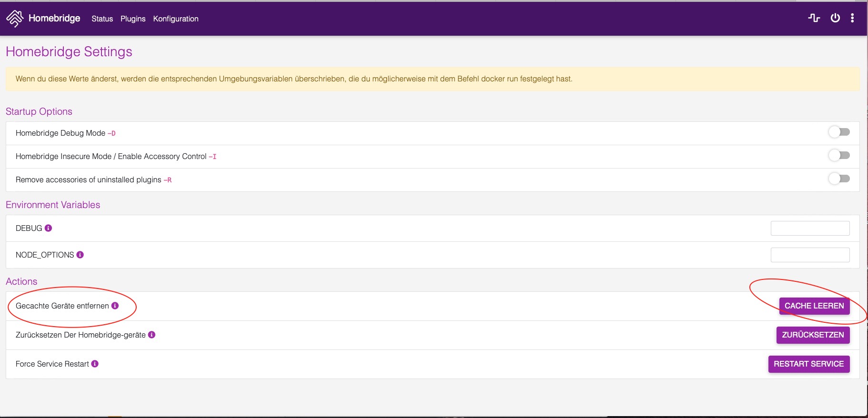868x418 pixels.
Task: Toggle Homebridge Debug Mode switch
Action: (839, 132)
